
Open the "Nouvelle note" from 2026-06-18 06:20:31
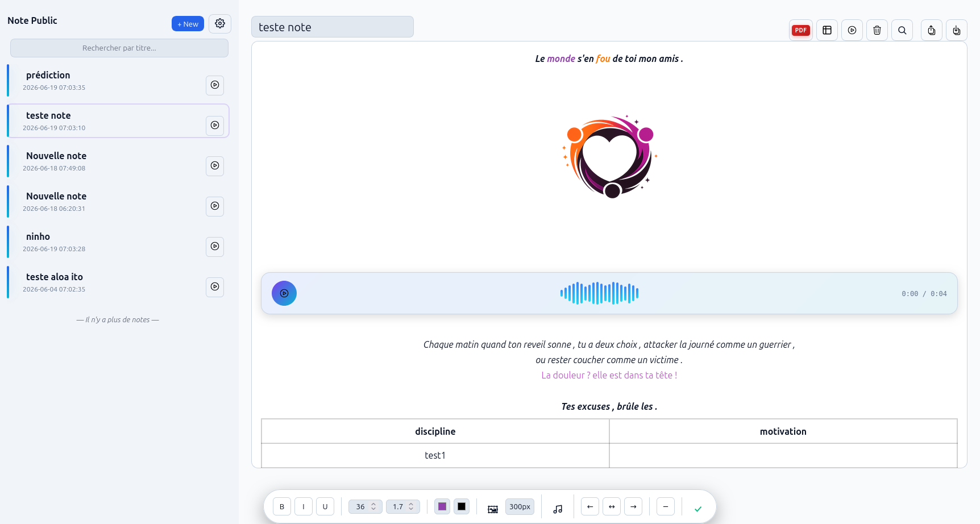(x=118, y=202)
